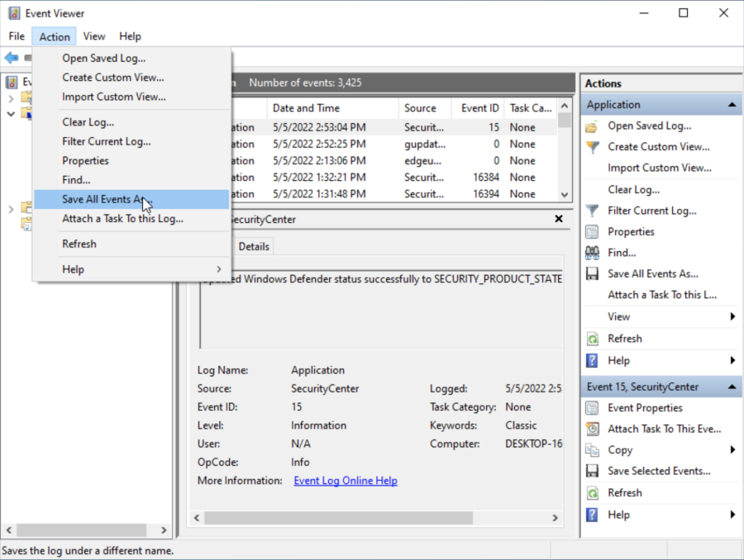This screenshot has width=744, height=560.
Task: Close the event preview pane
Action: [x=559, y=219]
